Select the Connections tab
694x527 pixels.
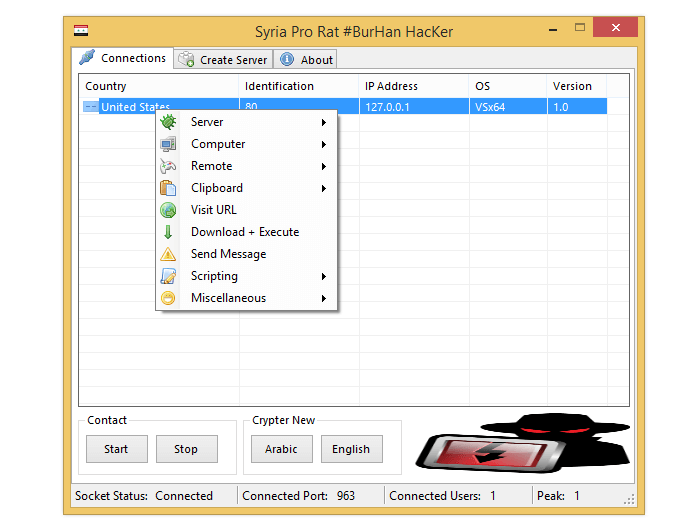(124, 58)
